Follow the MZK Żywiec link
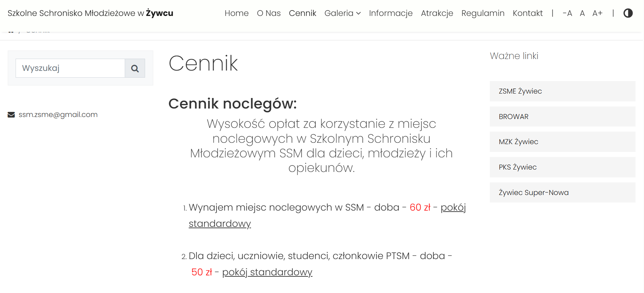644x293 pixels. coord(518,142)
